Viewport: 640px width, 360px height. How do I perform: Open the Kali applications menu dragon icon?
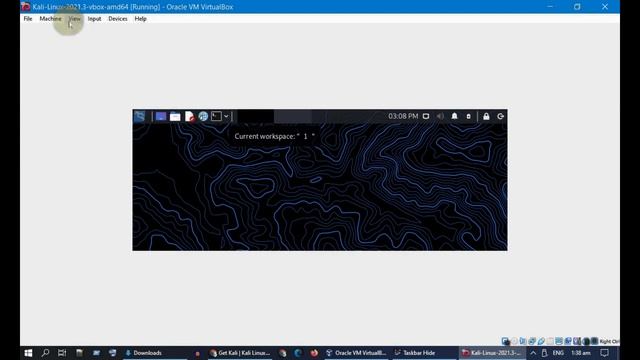140,116
